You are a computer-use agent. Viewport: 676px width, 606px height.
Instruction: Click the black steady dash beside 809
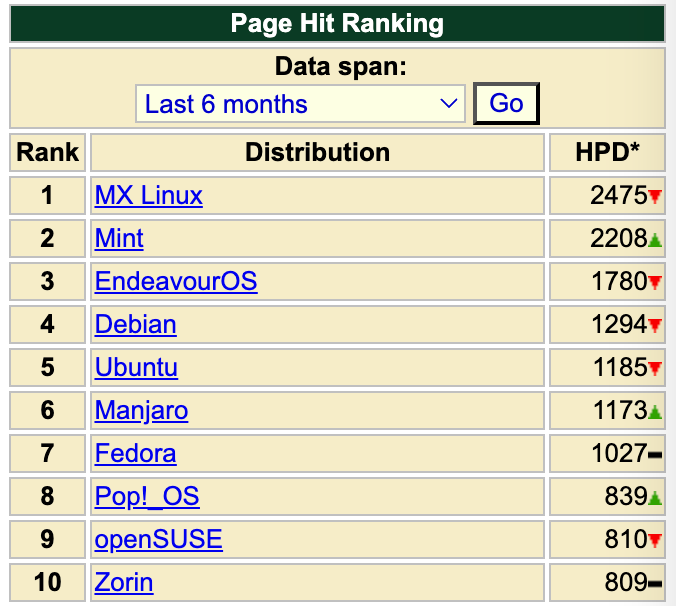pos(655,584)
